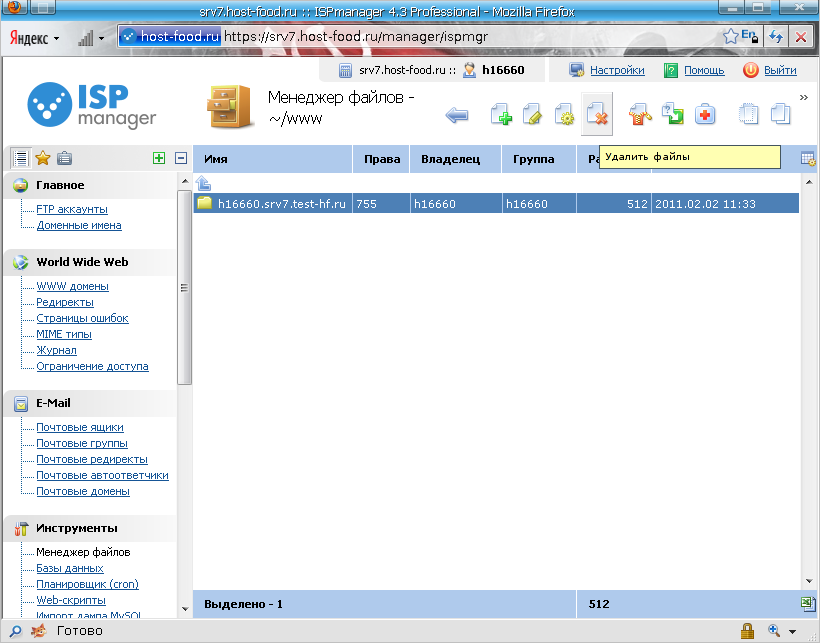The image size is (820, 643).
Task: Open MIME типы
Action: point(64,334)
